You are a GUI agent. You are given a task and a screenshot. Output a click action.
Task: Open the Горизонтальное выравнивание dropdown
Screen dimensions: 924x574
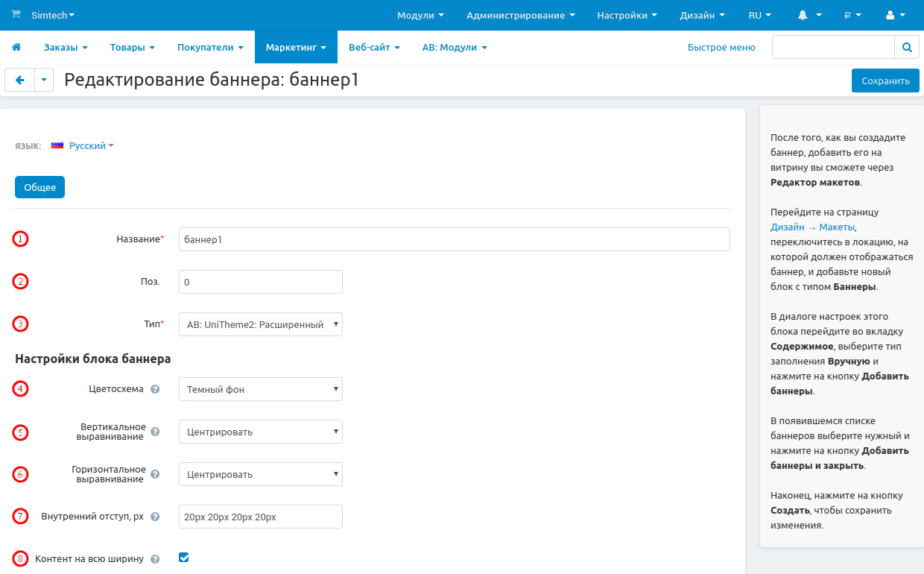[261, 474]
